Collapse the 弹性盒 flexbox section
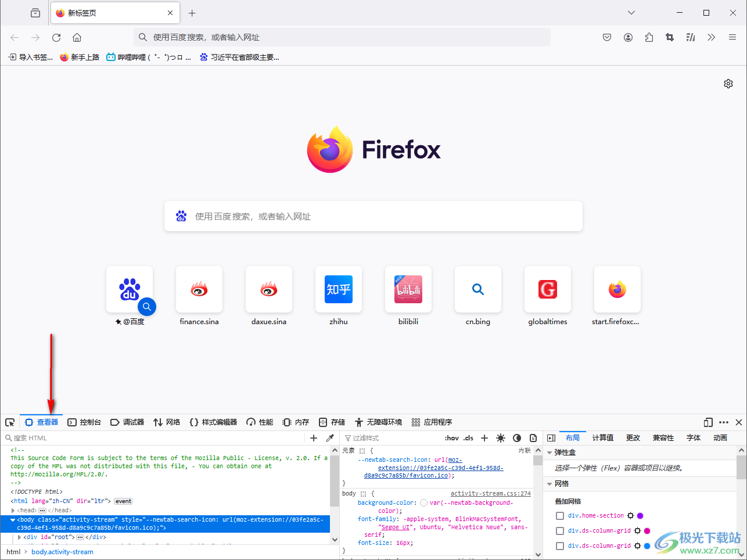 550,453
